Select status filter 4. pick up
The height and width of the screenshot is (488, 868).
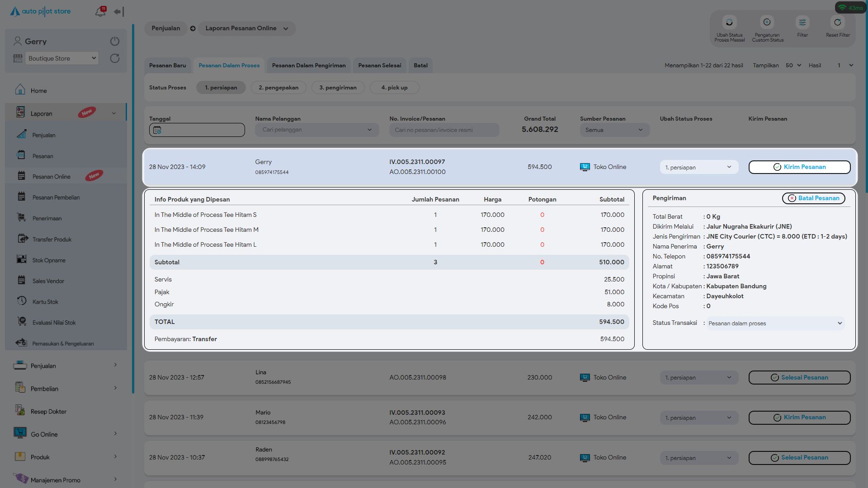click(x=394, y=88)
